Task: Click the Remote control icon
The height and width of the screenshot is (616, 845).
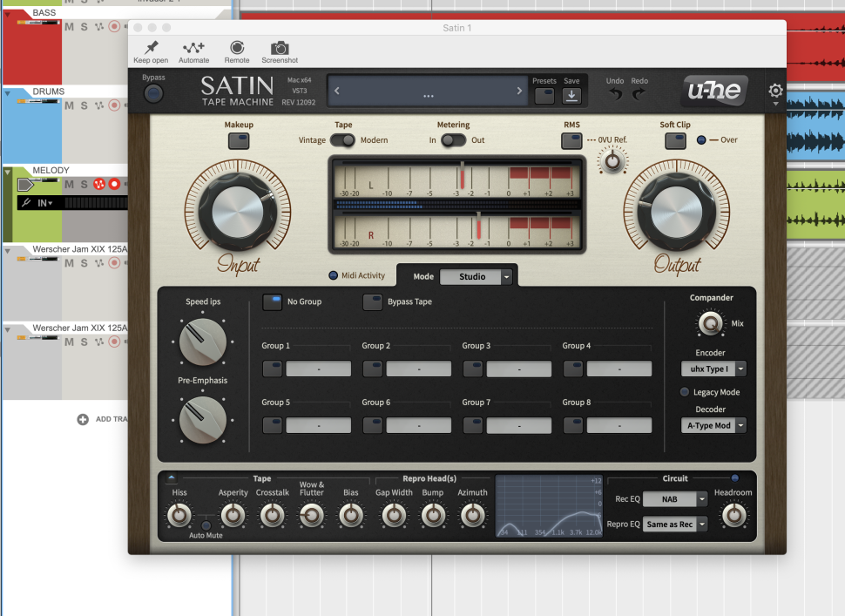Action: pyautogui.click(x=237, y=48)
